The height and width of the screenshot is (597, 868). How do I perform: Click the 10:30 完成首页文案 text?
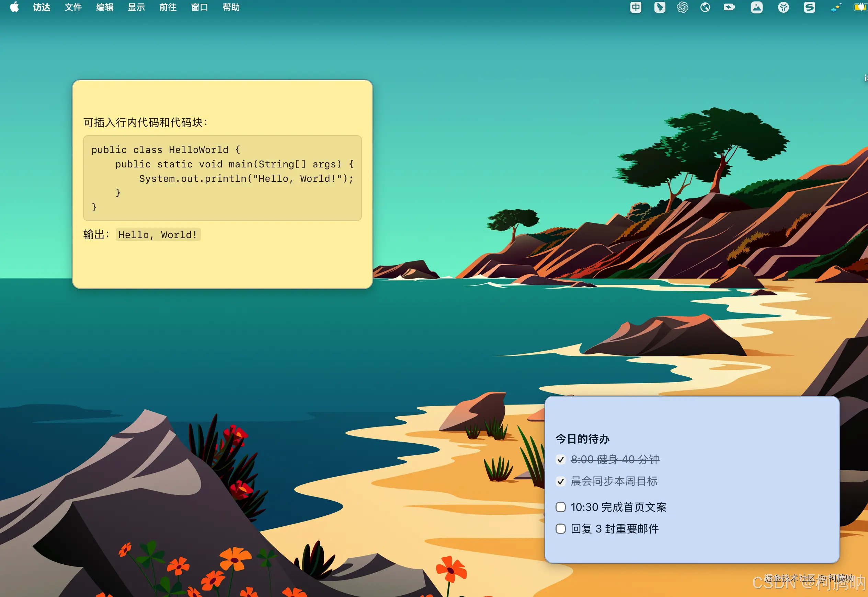(618, 507)
